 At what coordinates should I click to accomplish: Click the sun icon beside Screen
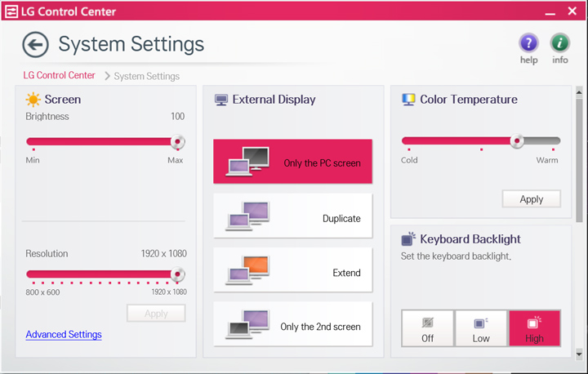point(33,100)
